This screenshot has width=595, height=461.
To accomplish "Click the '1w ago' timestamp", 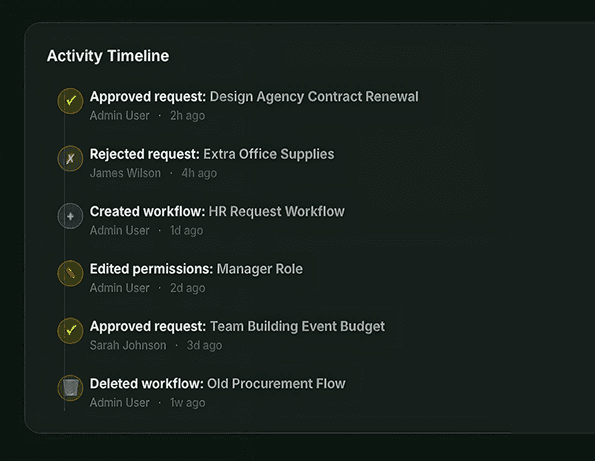I will click(x=187, y=403).
